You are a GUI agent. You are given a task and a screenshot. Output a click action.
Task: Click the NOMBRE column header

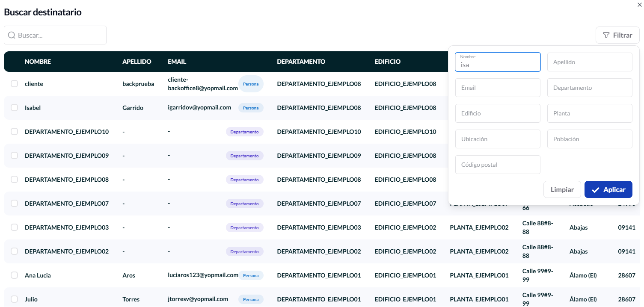[x=38, y=62]
